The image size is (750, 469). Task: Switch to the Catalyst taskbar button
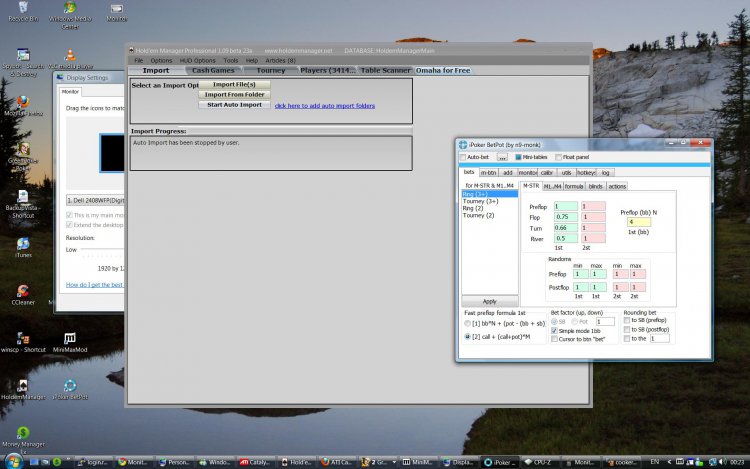point(255,462)
